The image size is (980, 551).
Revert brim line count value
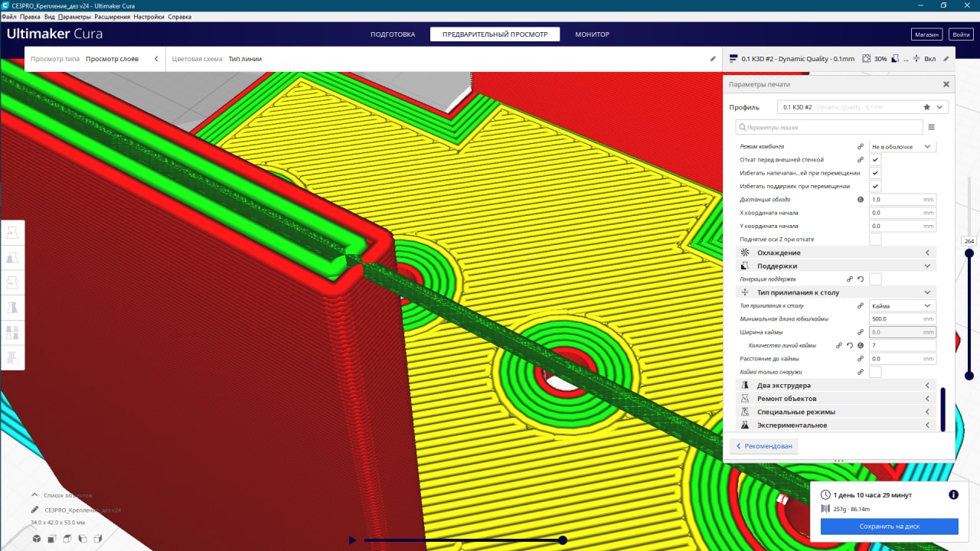point(850,346)
